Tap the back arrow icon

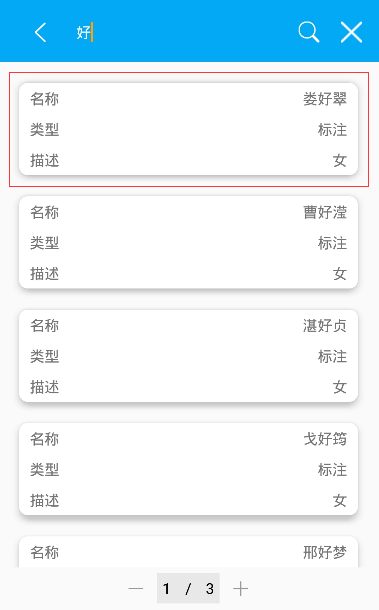point(40,32)
